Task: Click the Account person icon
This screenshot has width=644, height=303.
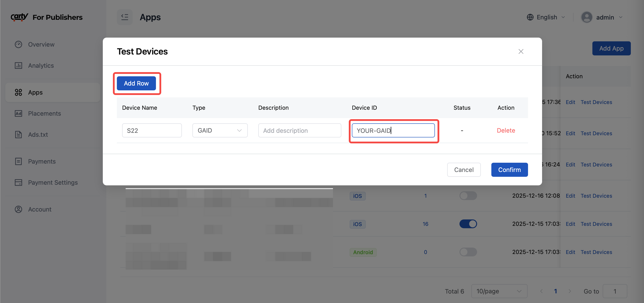Action: [x=18, y=209]
